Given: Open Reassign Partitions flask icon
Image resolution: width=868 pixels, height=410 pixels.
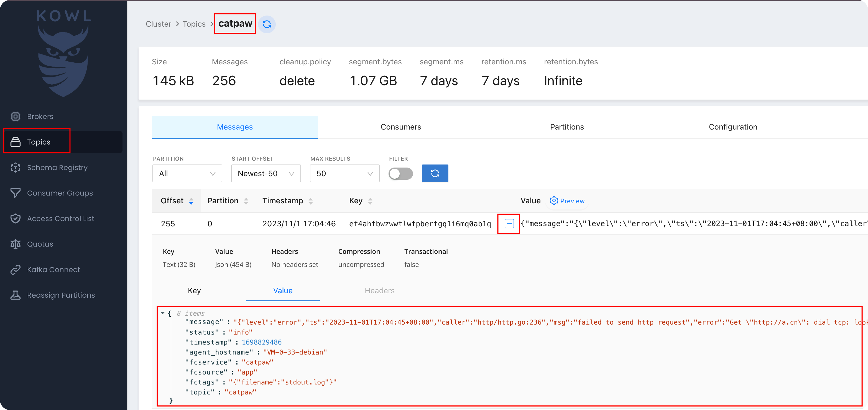Looking at the screenshot, I should pos(16,295).
